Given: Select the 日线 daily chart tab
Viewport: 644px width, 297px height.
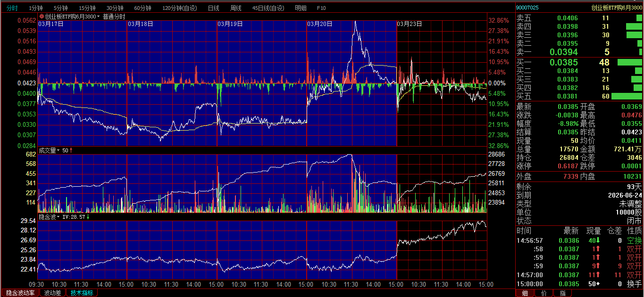Looking at the screenshot, I should [213, 8].
